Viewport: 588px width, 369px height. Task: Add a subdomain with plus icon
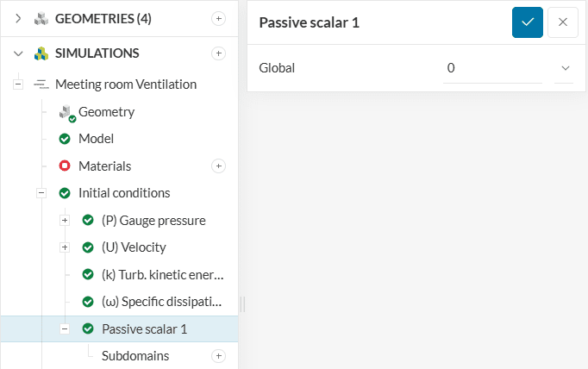pyautogui.click(x=219, y=356)
